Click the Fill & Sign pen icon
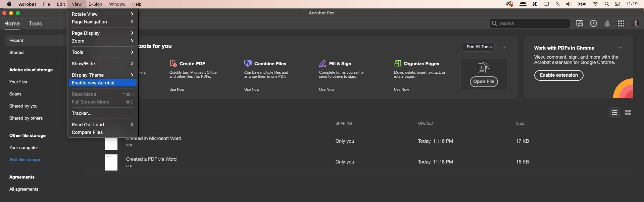Image resolution: width=644 pixels, height=202 pixels. point(323,63)
